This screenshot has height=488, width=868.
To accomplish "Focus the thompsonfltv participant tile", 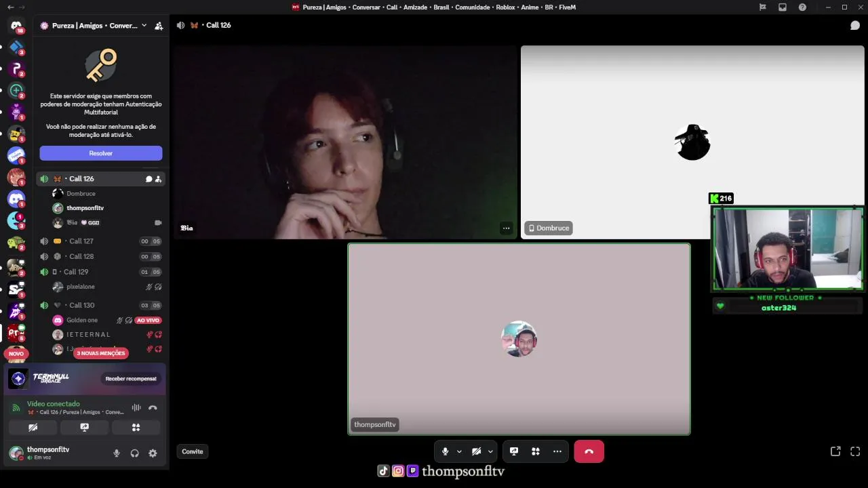I will [519, 339].
